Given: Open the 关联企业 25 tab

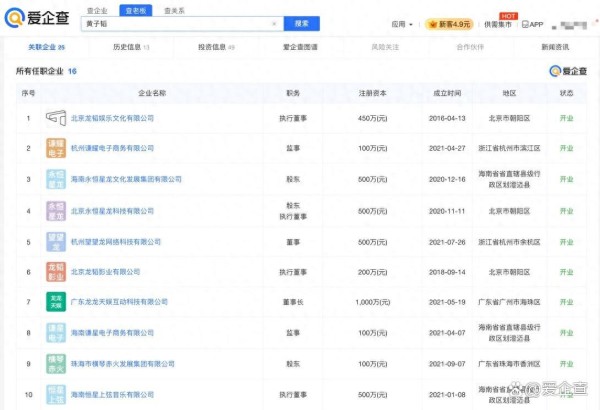Looking at the screenshot, I should [x=47, y=47].
